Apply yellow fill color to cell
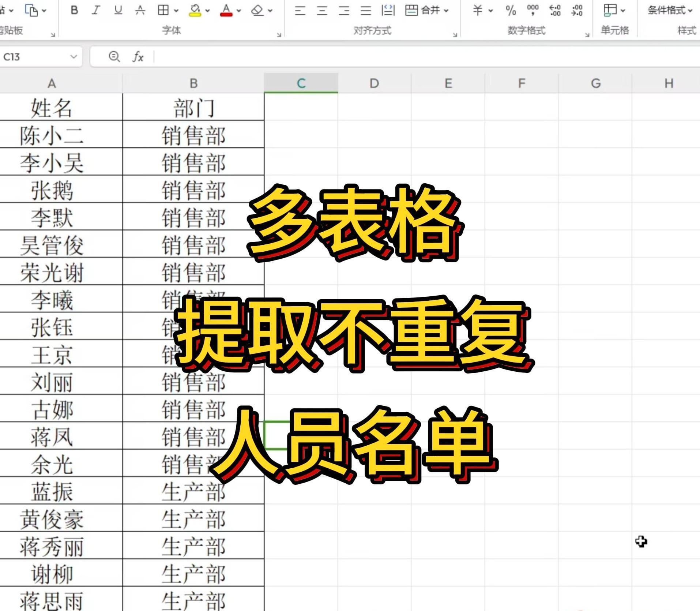Image resolution: width=700 pixels, height=611 pixels. [x=195, y=10]
